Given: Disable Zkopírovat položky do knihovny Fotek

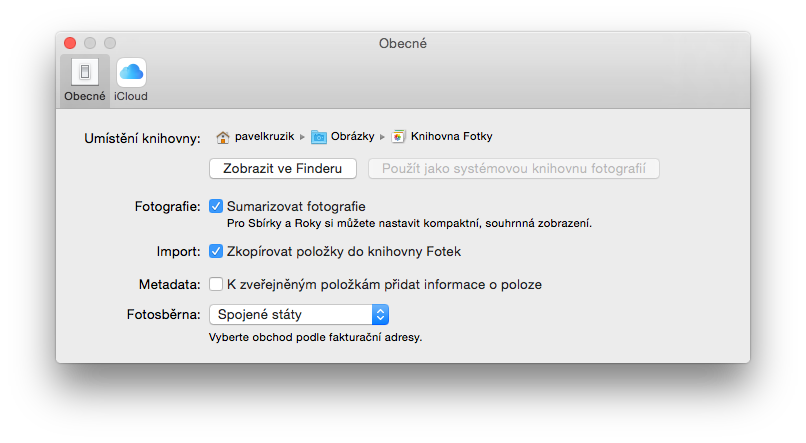Looking at the screenshot, I should point(216,252).
